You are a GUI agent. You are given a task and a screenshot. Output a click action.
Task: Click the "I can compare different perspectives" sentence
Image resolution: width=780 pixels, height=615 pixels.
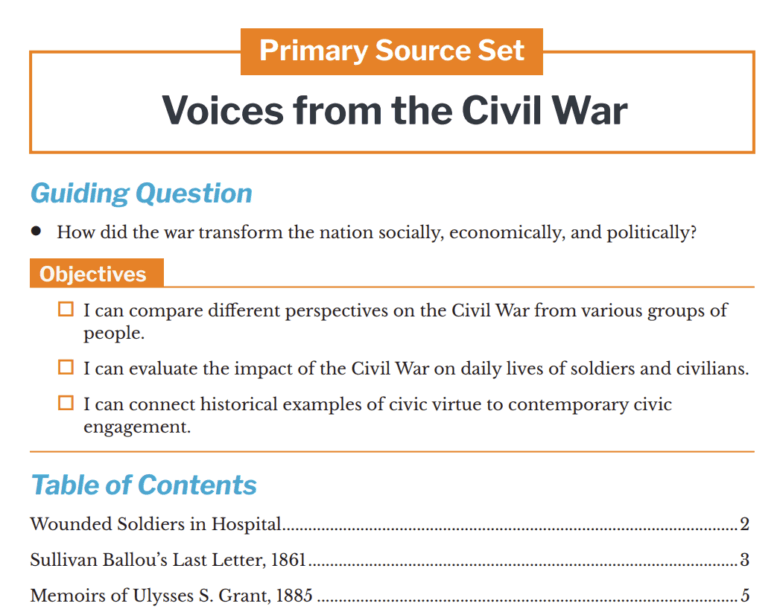pos(405,311)
